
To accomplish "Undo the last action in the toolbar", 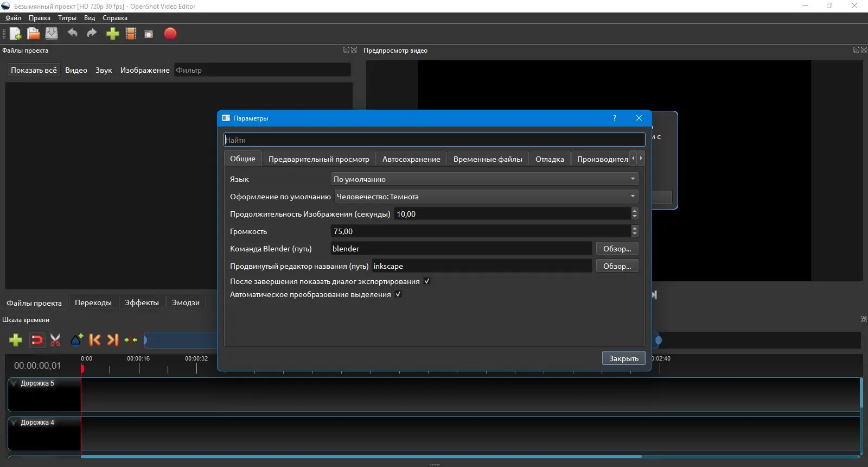I will click(x=72, y=33).
